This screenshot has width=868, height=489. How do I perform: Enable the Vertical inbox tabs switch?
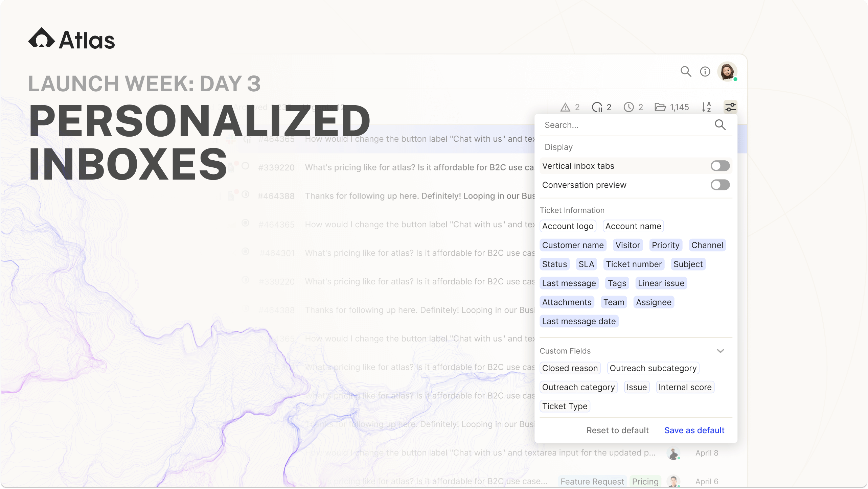[x=720, y=166]
